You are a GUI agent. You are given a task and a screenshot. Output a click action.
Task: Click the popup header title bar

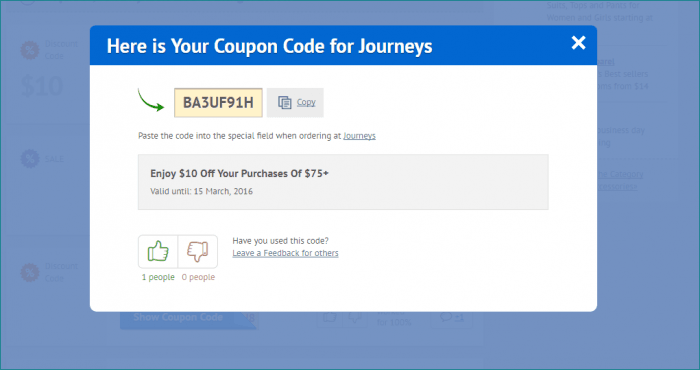coord(343,46)
